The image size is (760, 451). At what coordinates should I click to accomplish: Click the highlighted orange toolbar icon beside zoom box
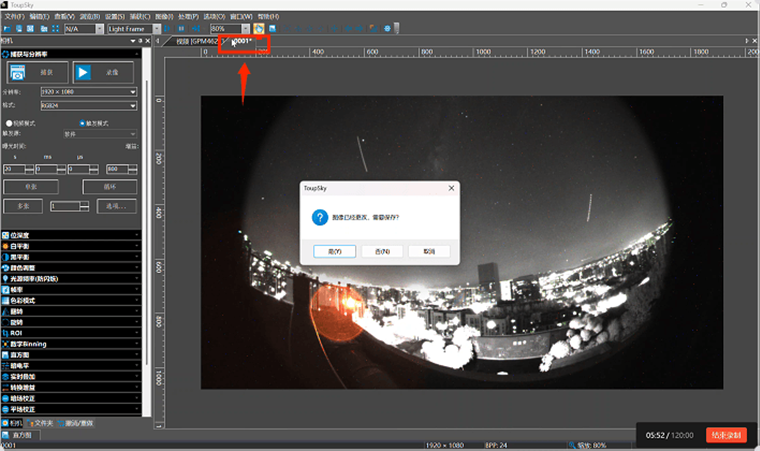point(259,29)
